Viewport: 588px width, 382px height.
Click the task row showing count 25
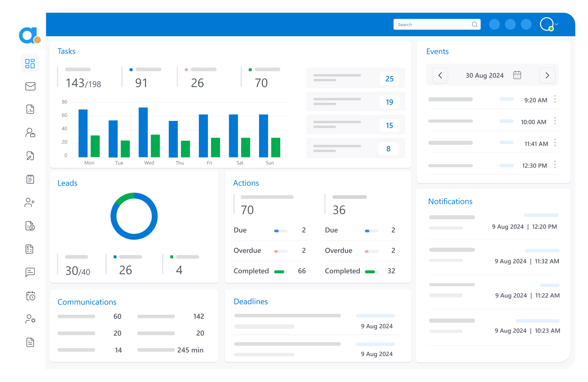[355, 78]
